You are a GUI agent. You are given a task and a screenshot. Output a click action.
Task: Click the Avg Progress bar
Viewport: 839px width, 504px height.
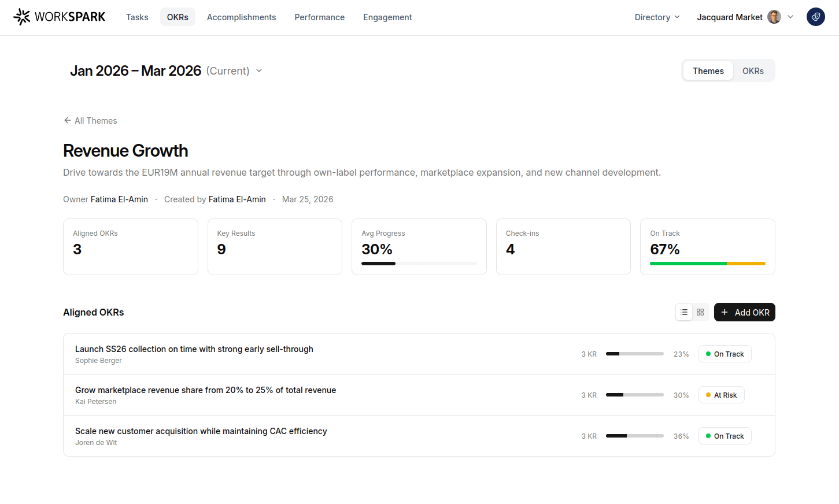coord(419,264)
